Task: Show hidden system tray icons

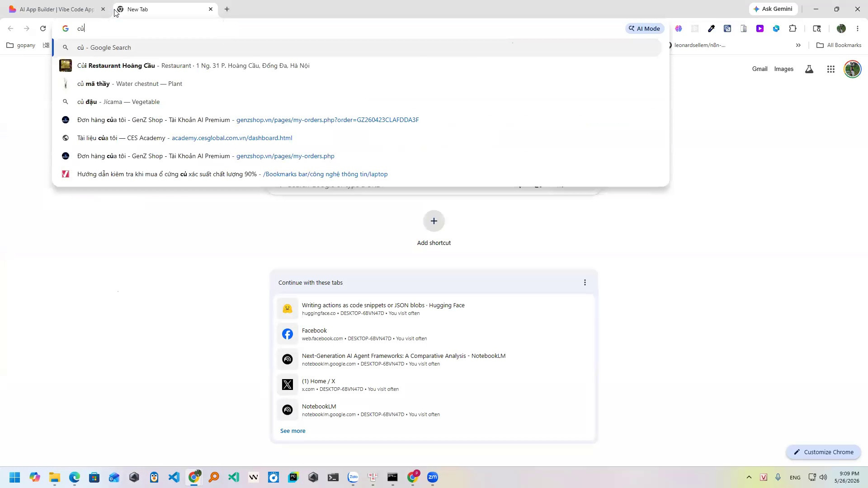Action: click(749, 477)
